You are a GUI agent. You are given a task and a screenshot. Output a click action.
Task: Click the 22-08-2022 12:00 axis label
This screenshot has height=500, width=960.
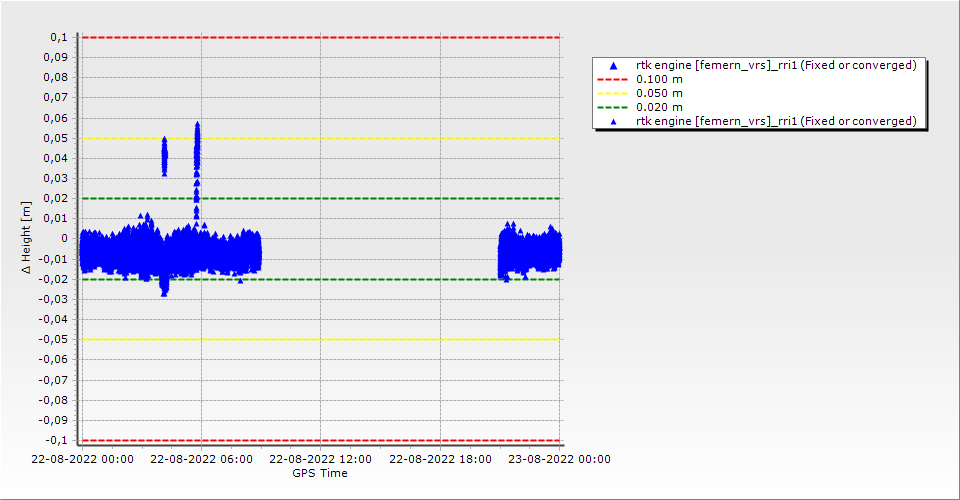click(320, 460)
